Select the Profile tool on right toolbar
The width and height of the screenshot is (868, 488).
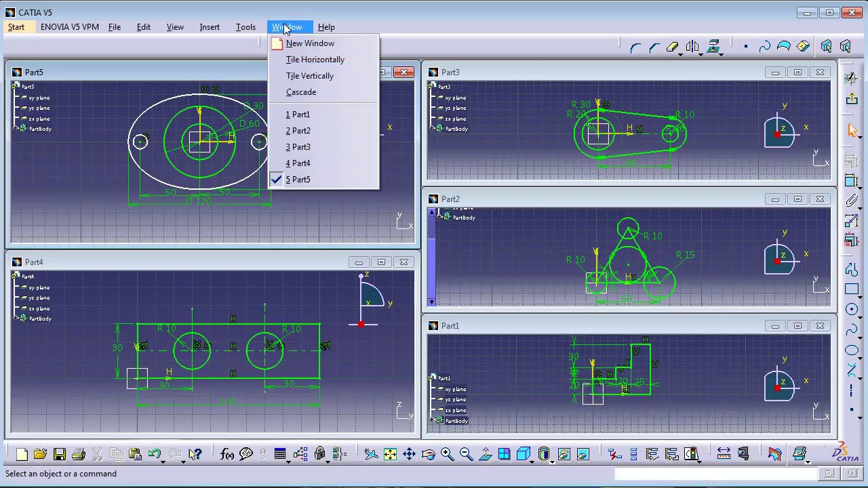[852, 270]
